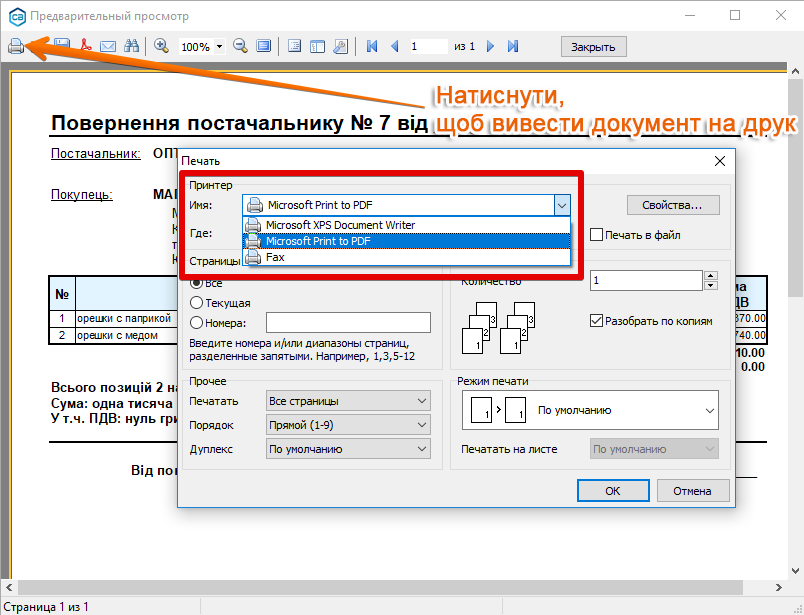Click the scroll left arrow
Image resolution: width=804 pixels, height=615 pixels.
tap(9, 587)
